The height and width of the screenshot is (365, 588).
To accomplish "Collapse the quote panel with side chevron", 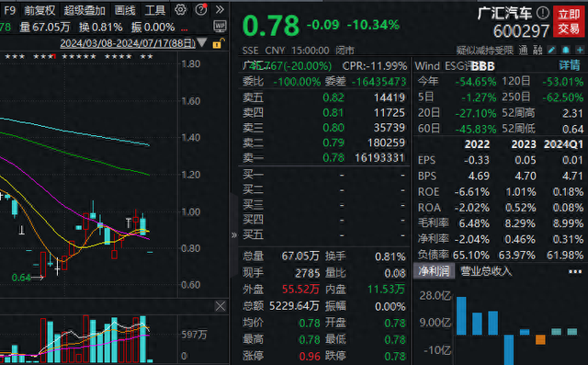I will 234,235.
